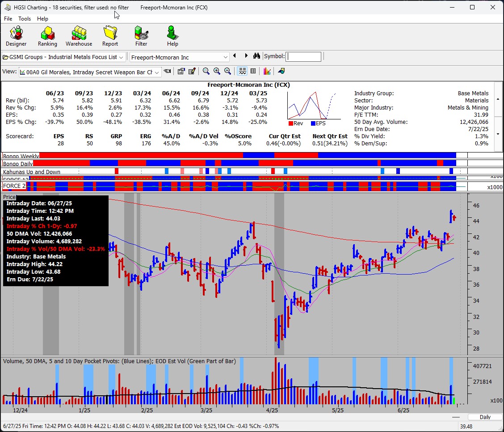This screenshot has width=504, height=432.
Task: Open the Help menu
Action: point(42,19)
